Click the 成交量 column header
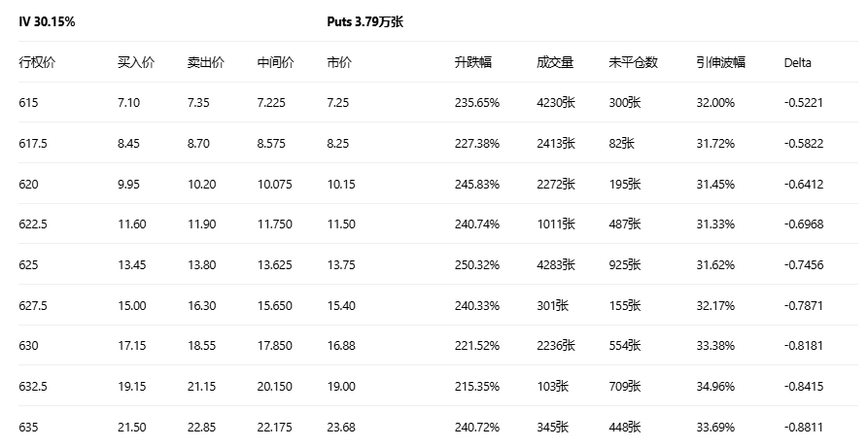 pos(555,63)
